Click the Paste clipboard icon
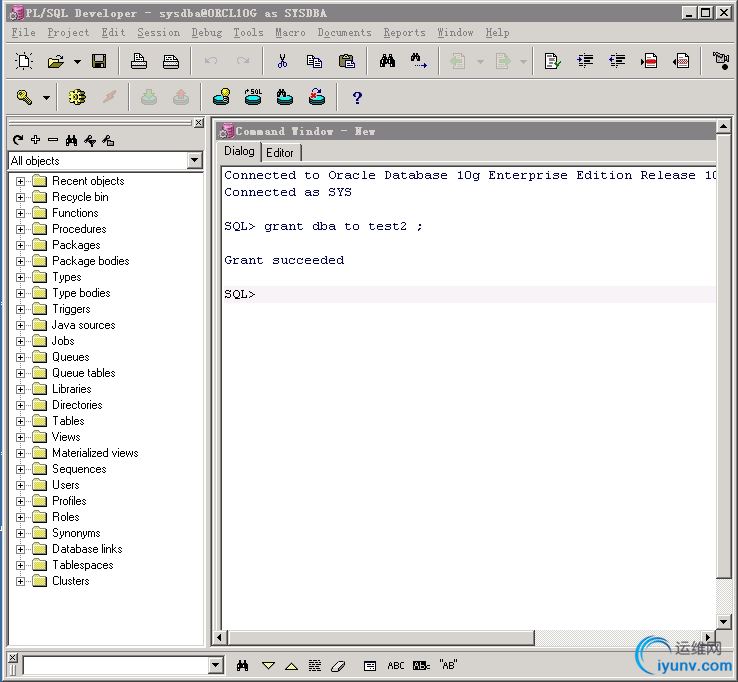Screen dimensions: 738x682 coord(347,61)
